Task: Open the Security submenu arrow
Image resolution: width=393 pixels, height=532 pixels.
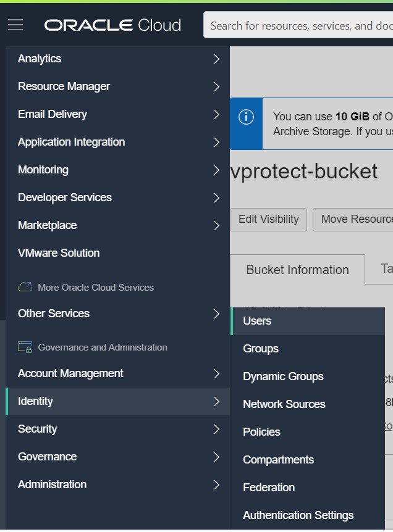Action: [216, 429]
